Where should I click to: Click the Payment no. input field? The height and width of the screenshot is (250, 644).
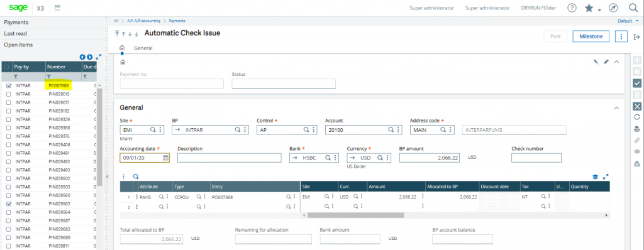(x=172, y=84)
